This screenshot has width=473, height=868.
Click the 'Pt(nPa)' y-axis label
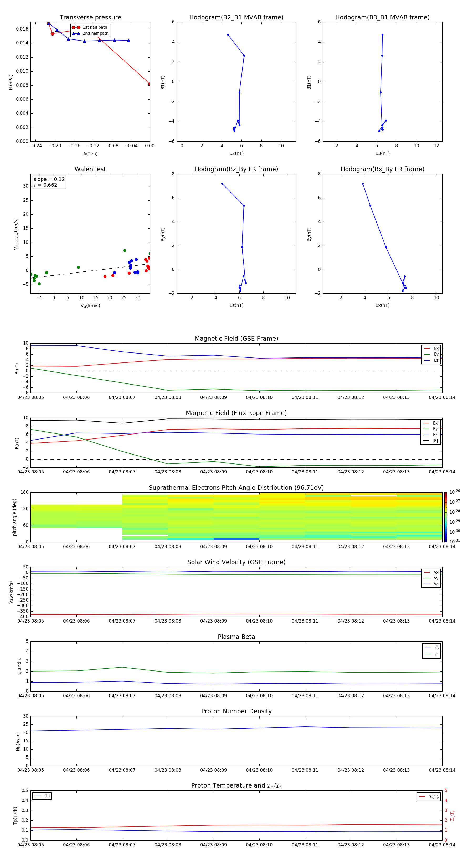(x=11, y=82)
